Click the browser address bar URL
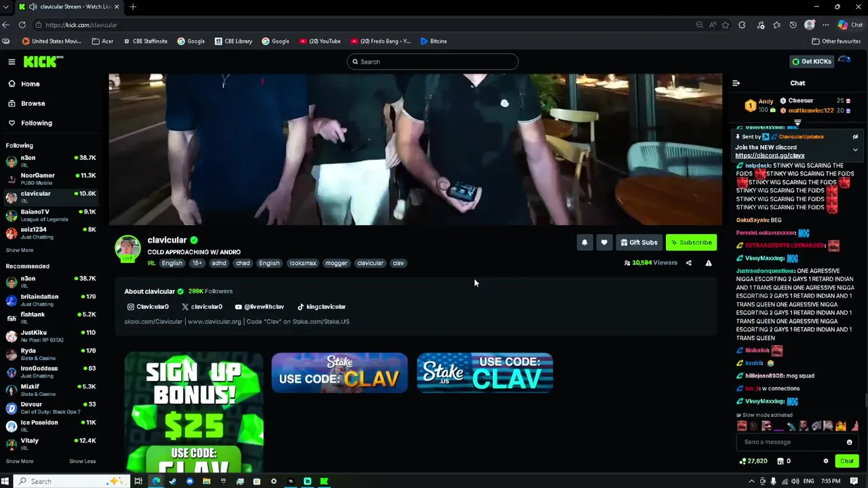 coord(81,25)
